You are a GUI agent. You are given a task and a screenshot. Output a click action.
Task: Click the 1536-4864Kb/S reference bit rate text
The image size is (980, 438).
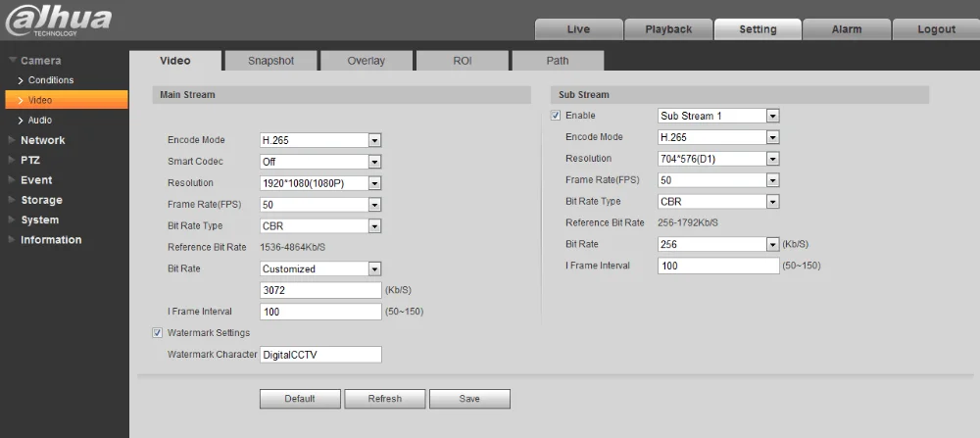[x=292, y=248]
